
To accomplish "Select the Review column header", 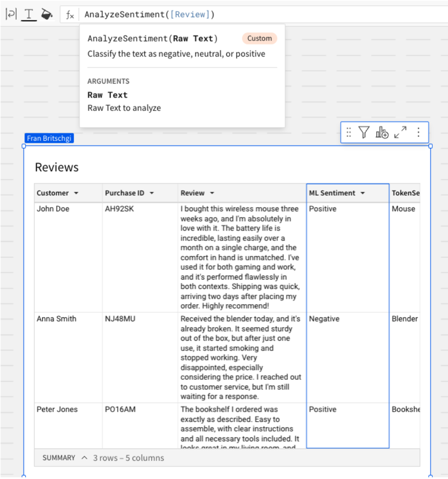I will [x=242, y=193].
